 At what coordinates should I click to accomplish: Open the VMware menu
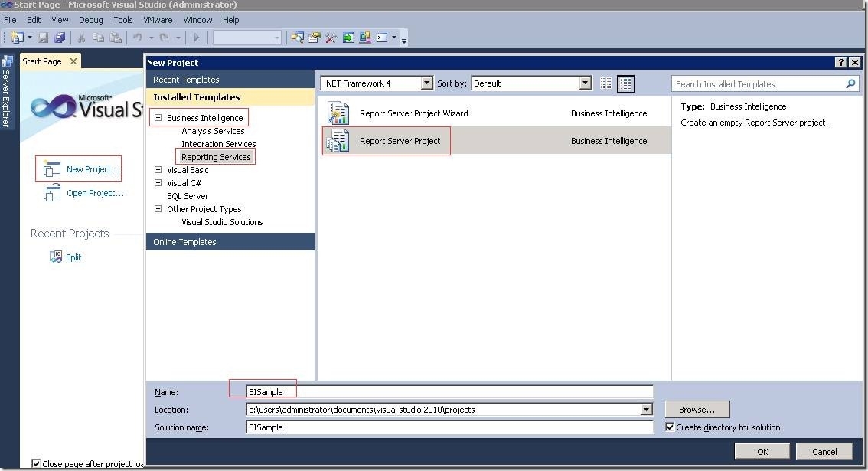coord(158,20)
